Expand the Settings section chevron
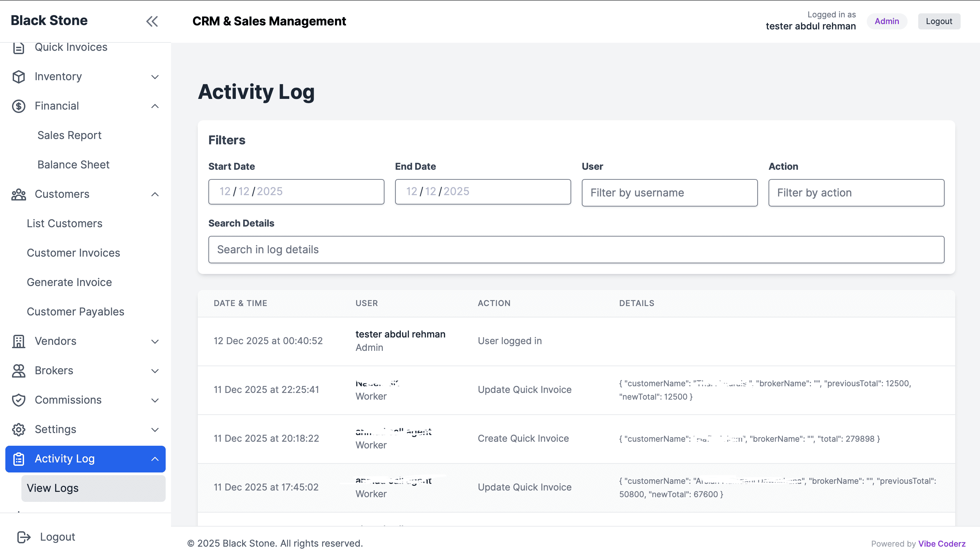This screenshot has width=980, height=558. [x=155, y=430]
